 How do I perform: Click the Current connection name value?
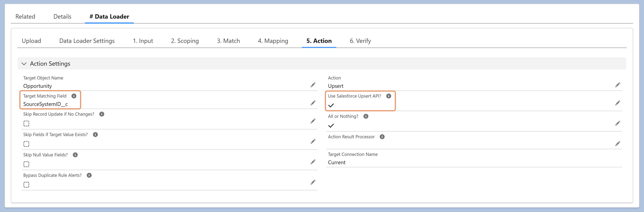coord(336,163)
